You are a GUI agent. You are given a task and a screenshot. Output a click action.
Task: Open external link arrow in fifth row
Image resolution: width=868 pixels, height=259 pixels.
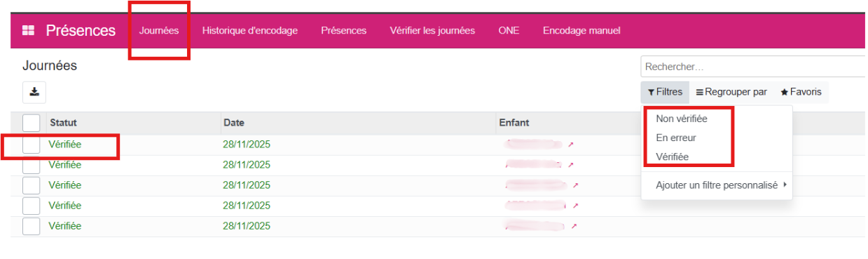(574, 226)
